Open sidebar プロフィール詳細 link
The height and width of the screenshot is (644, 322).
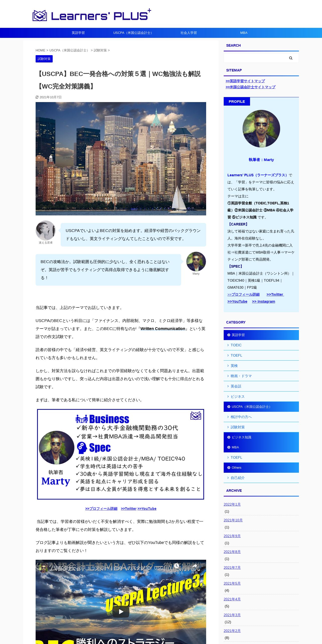click(x=244, y=294)
